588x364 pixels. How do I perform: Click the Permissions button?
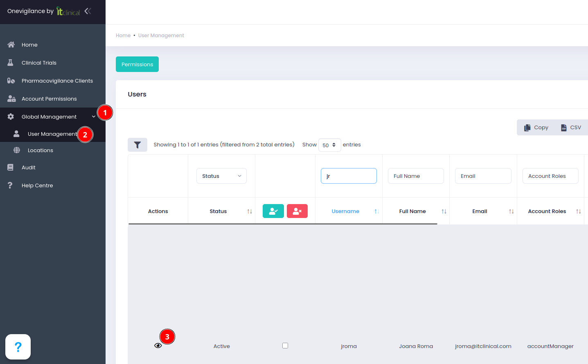[x=137, y=64]
